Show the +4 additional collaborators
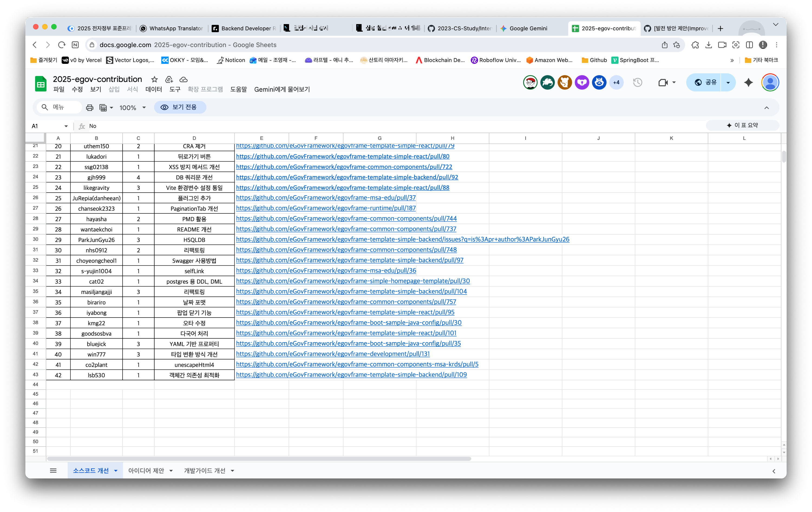Viewport: 812px width, 512px height. pos(616,82)
